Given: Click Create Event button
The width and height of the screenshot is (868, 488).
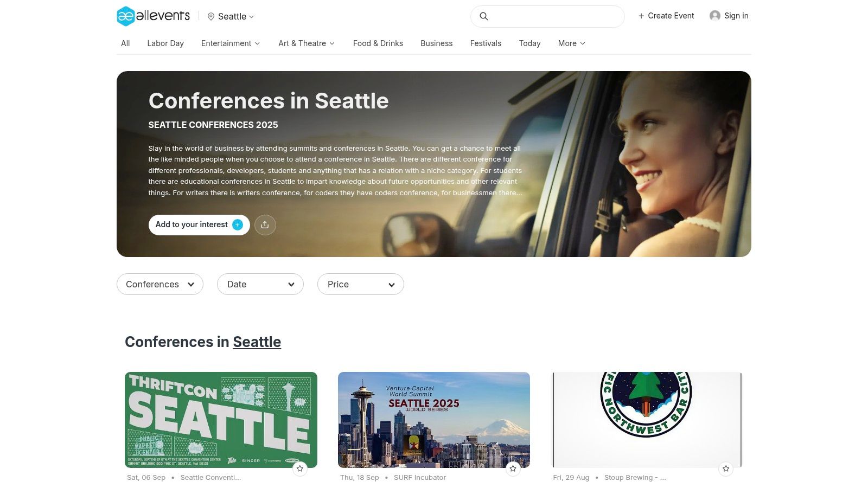Looking at the screenshot, I should pos(666,16).
